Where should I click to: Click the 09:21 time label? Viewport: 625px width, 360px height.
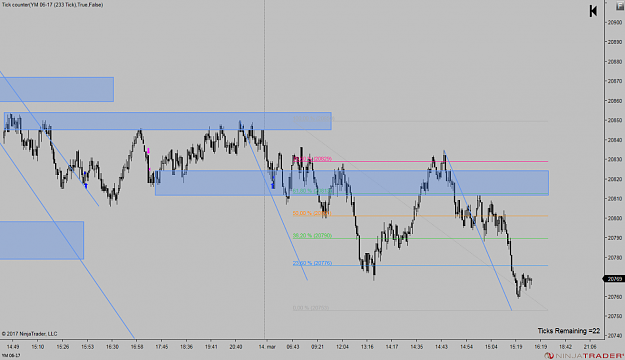pos(317,347)
